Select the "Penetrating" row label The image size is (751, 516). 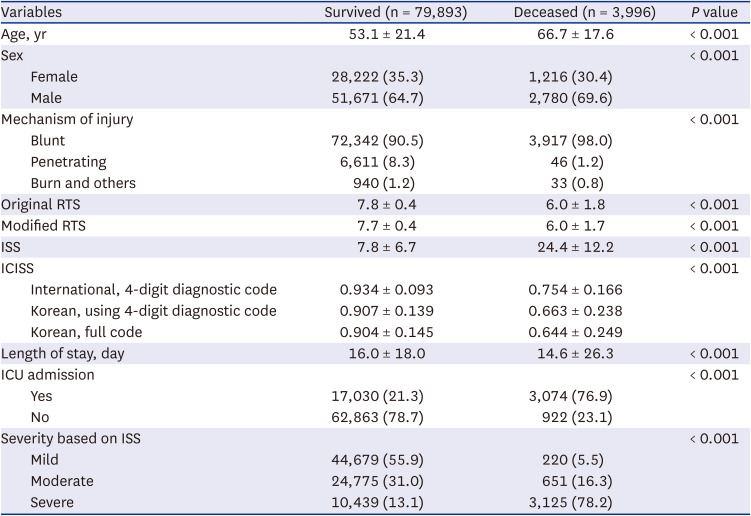coord(69,162)
